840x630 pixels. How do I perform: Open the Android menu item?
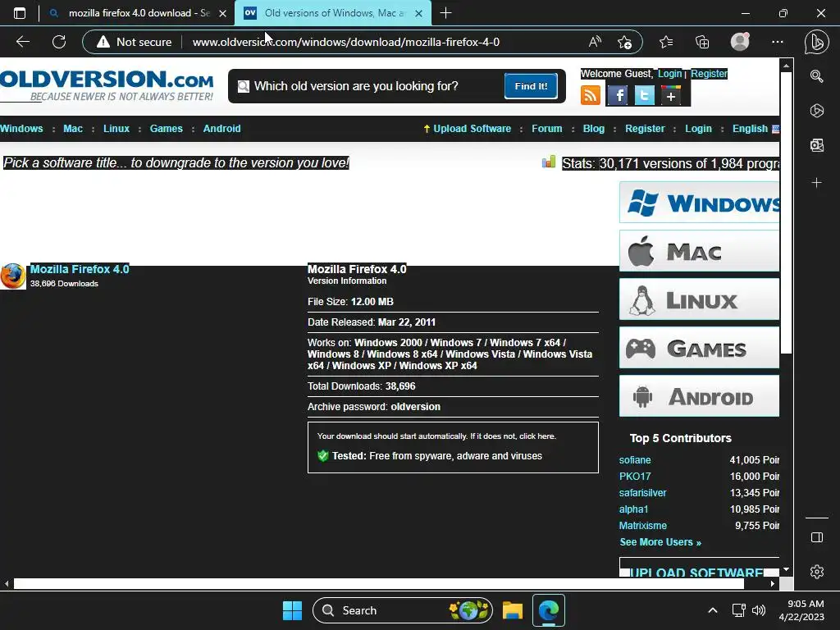pos(221,129)
